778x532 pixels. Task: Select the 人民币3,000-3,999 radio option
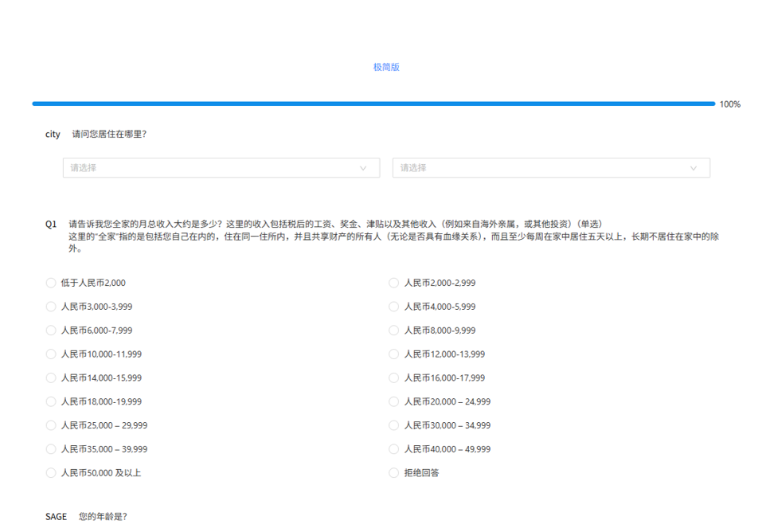coord(51,307)
